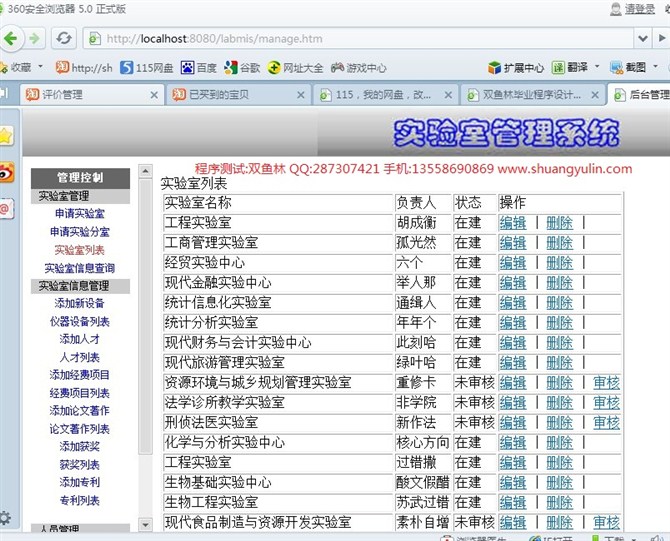This screenshot has width=670, height=541.
Task: Click 编辑 for 生物工程实验室
Action: (x=513, y=503)
